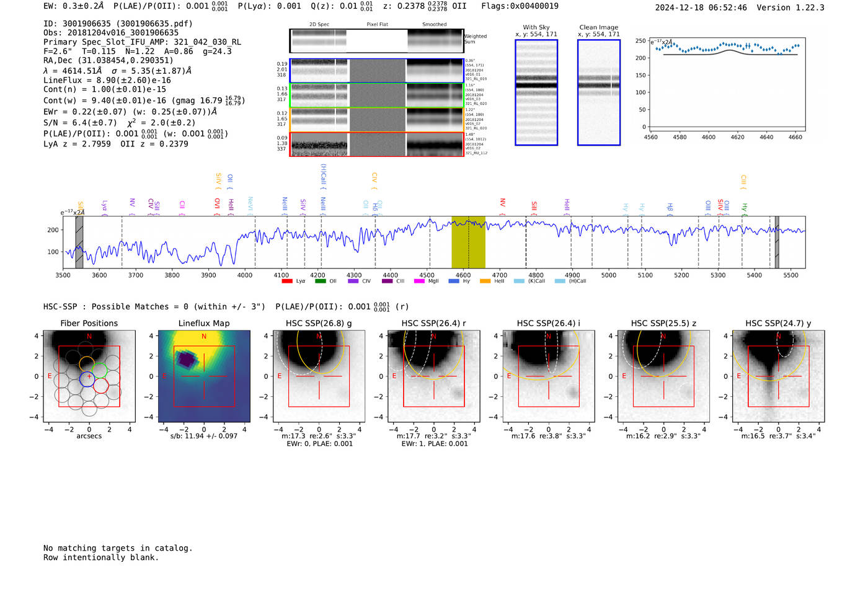The height and width of the screenshot is (591, 868).
Task: Click the hatched gray band near 3550 Å
Action: (x=79, y=242)
